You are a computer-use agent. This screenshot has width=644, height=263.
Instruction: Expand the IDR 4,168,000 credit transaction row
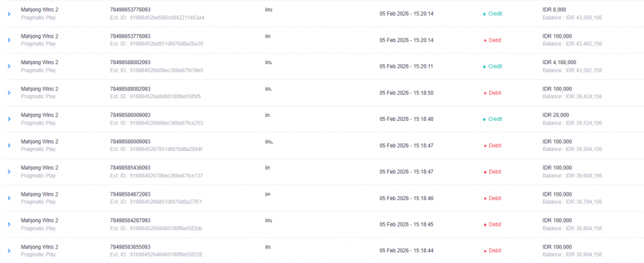tap(9, 66)
